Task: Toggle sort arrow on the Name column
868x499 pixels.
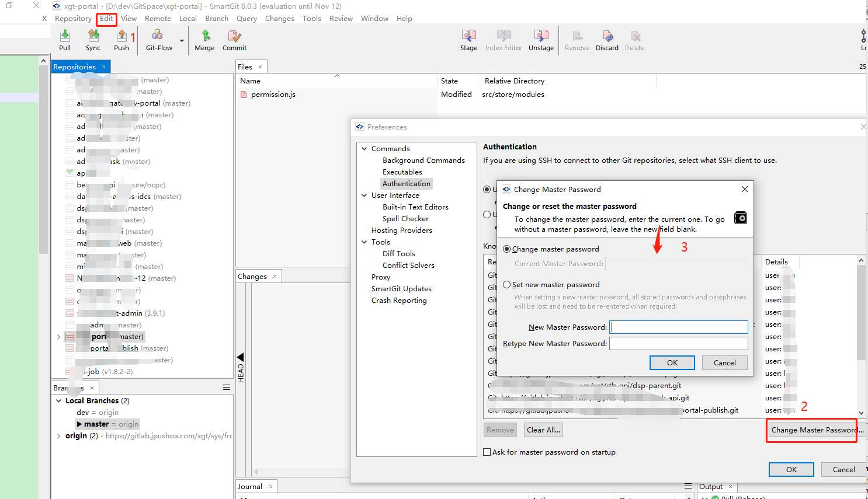Action: (x=337, y=76)
